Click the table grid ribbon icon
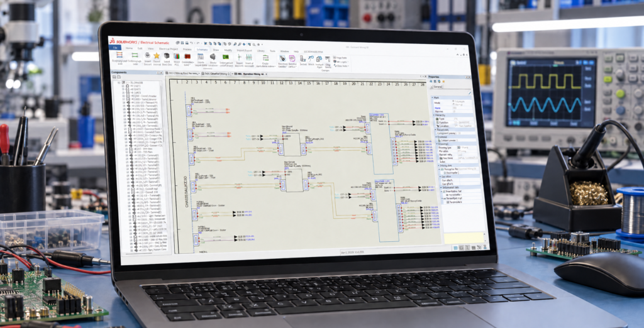The height and width of the screenshot is (328, 644). [x=201, y=57]
